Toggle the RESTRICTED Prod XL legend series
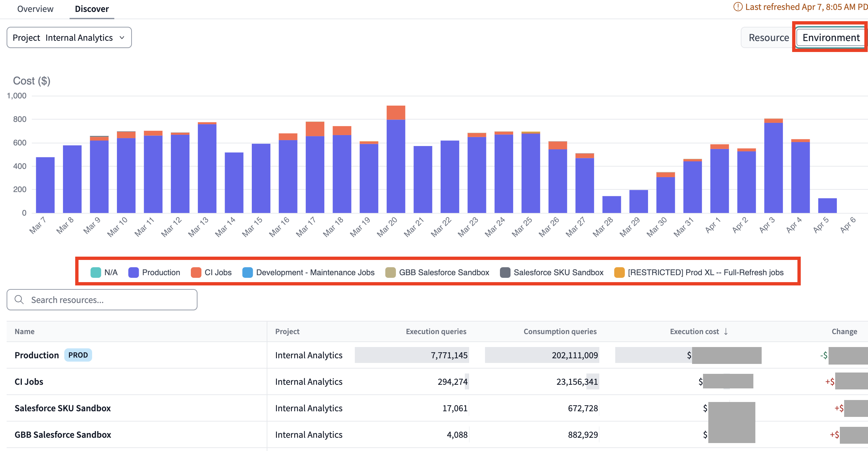Viewport: 868px width, 451px height. coord(619,273)
